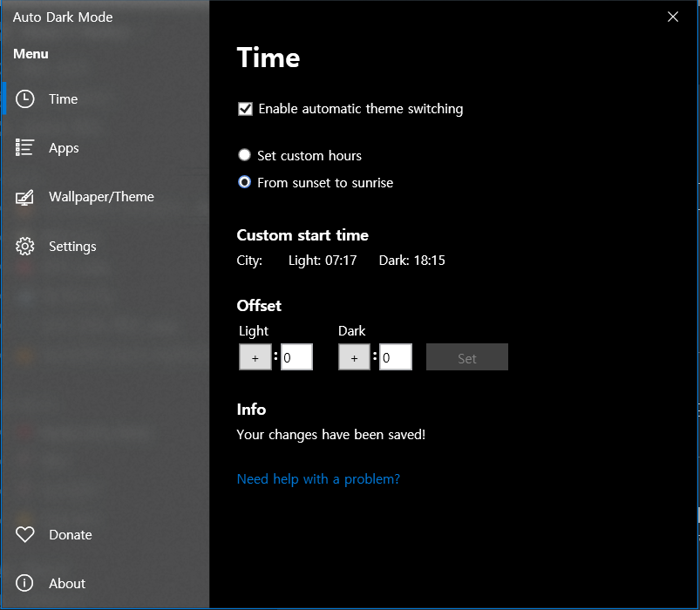700x610 pixels.
Task: Click the Light: 07:17 time text
Action: pos(323,261)
